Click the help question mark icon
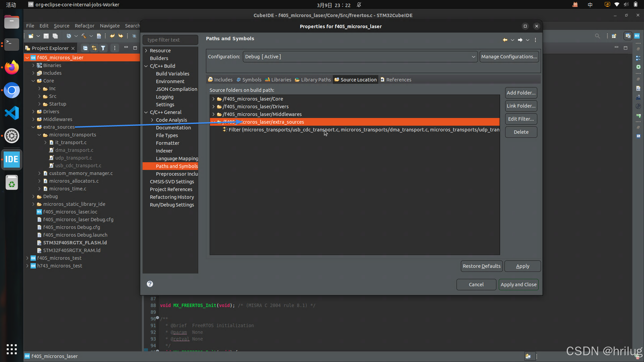The height and width of the screenshot is (362, 644). (x=150, y=284)
